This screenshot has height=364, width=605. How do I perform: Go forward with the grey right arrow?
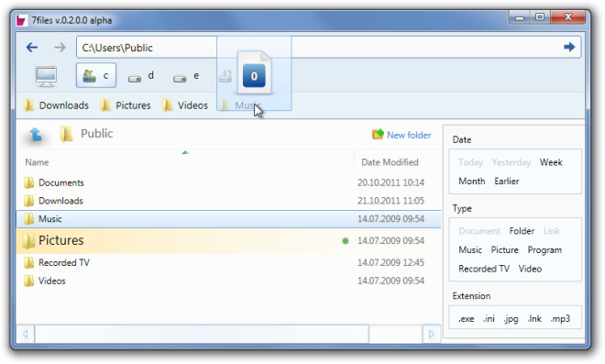pyautogui.click(x=60, y=48)
